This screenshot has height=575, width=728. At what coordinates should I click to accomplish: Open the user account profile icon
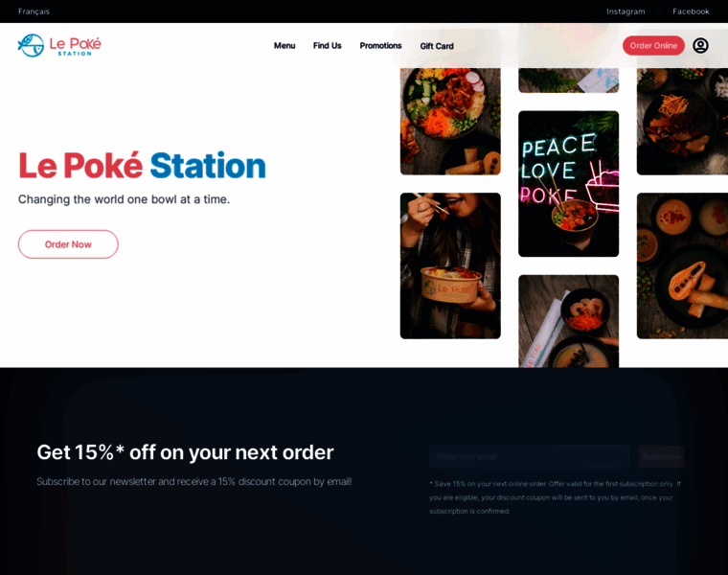coord(700,45)
